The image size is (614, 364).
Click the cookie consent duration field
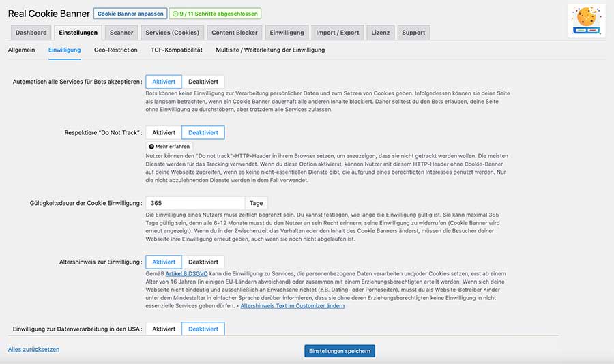coord(194,203)
